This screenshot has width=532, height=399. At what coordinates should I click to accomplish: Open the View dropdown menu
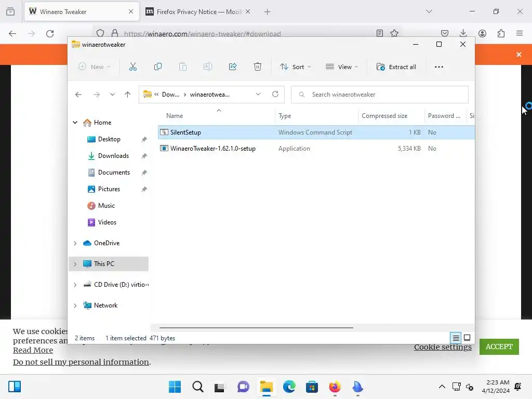342,67
